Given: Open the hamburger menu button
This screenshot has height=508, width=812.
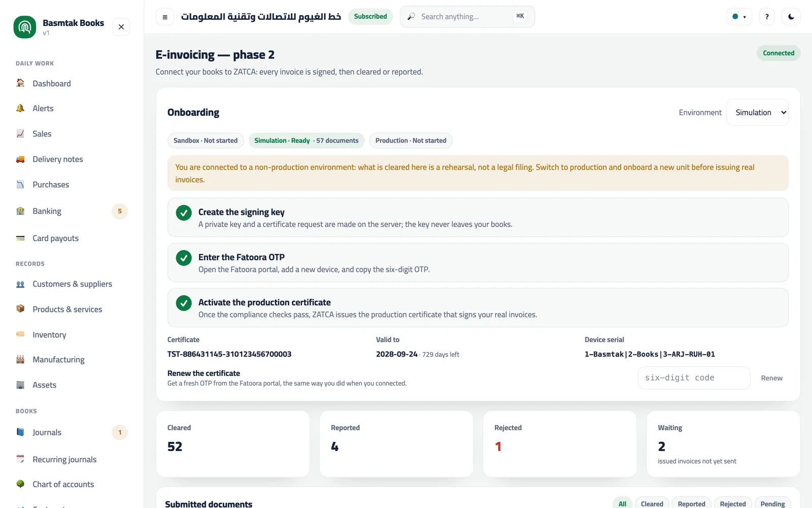Looking at the screenshot, I should coord(165,17).
